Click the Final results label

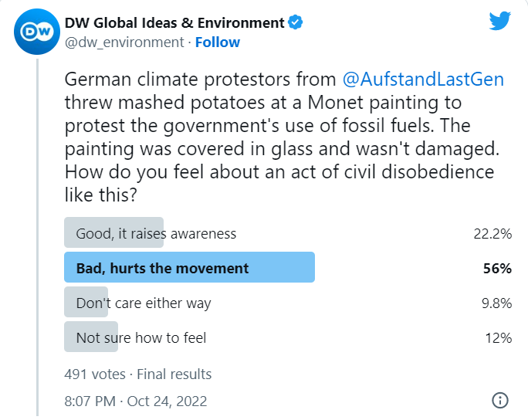tap(174, 374)
